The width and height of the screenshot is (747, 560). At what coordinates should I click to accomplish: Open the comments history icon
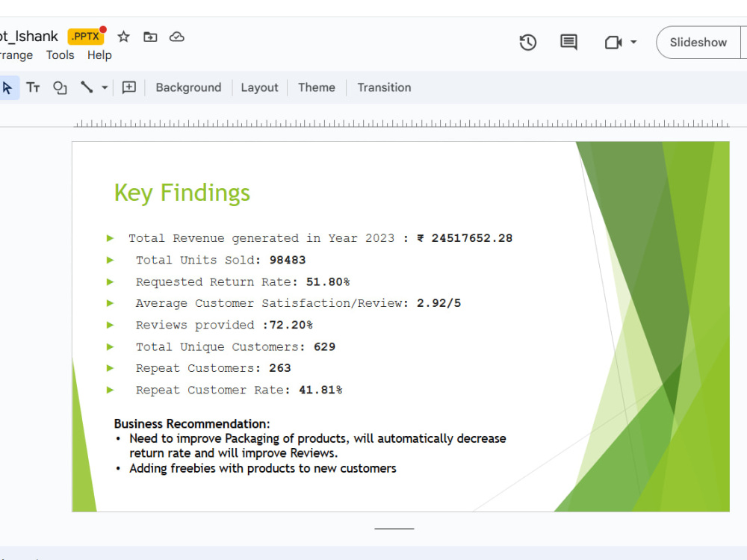(568, 43)
